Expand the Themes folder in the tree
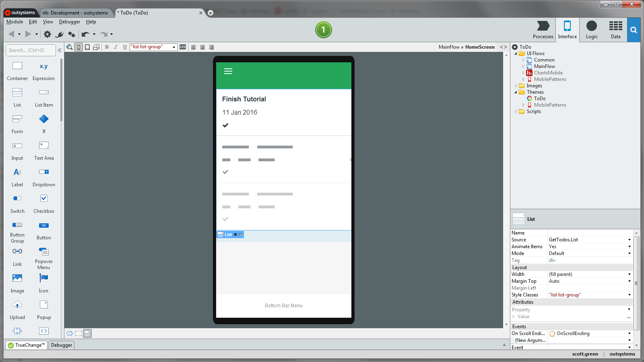The image size is (644, 362). [516, 92]
